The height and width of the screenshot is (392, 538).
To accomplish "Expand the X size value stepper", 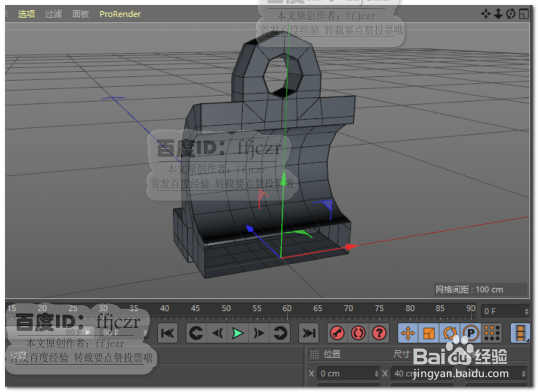I will 523,374.
